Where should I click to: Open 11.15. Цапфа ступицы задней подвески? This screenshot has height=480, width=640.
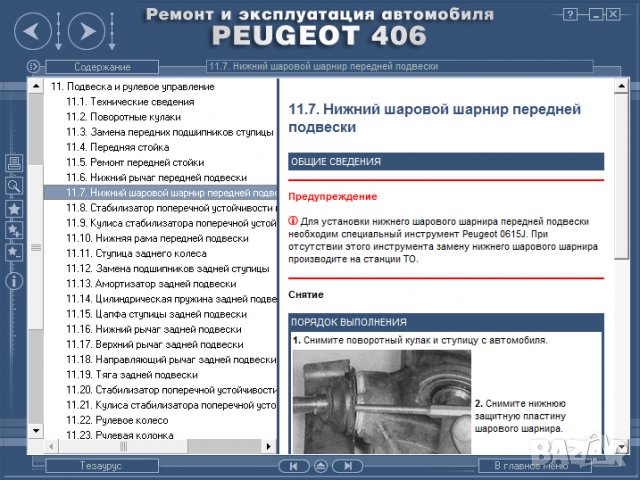click(x=157, y=314)
